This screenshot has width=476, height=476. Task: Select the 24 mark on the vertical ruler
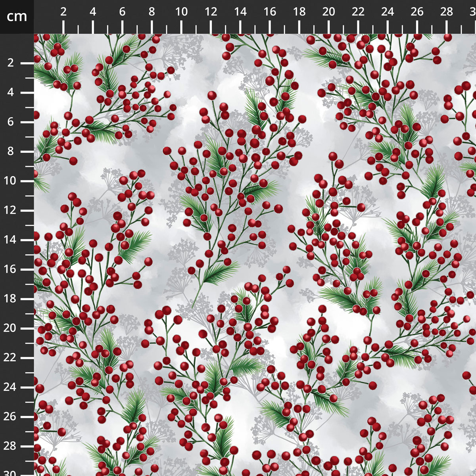point(10,387)
